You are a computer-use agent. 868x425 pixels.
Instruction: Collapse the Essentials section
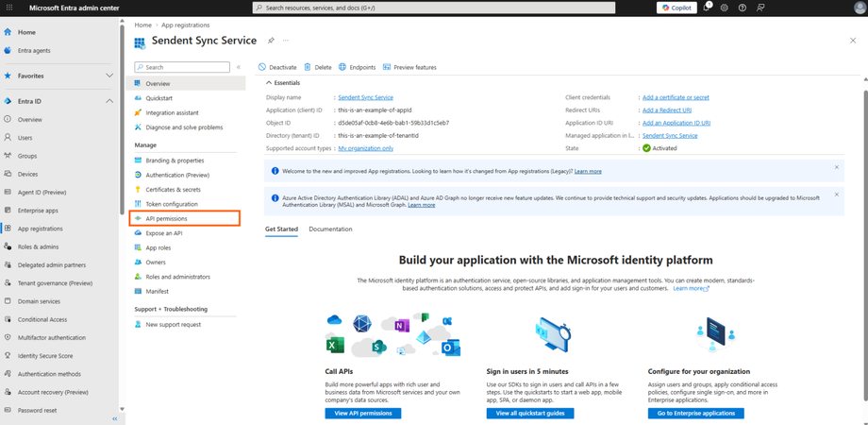pos(269,83)
